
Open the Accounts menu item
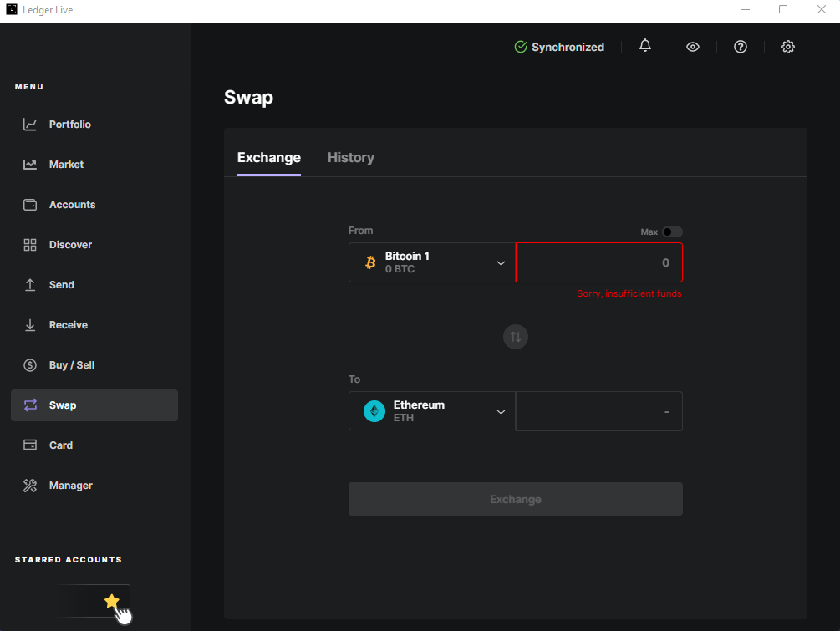[72, 205]
